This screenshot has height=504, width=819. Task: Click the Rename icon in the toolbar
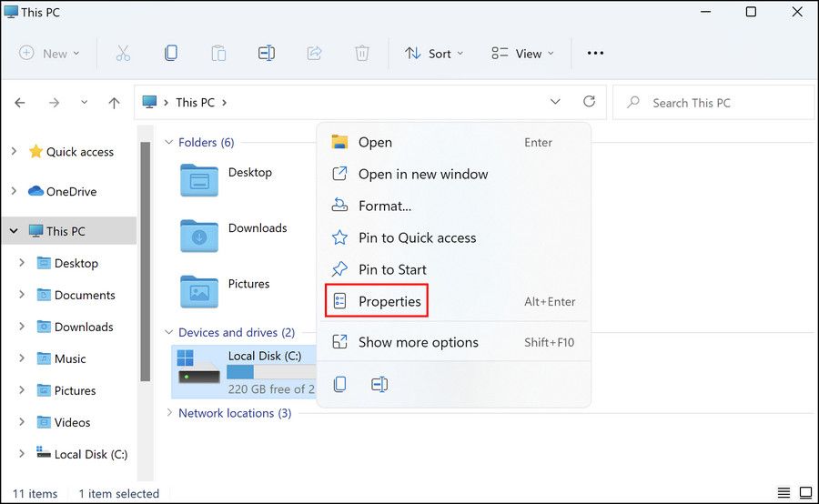(x=267, y=53)
